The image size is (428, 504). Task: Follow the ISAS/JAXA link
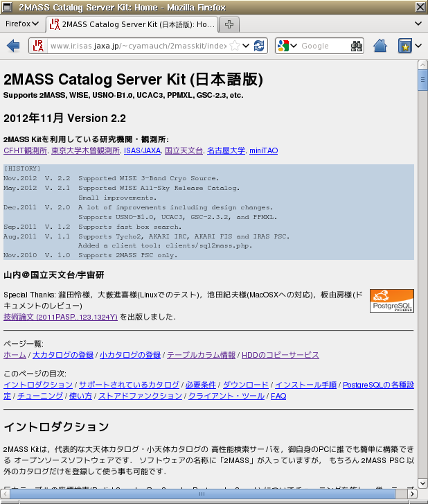tap(142, 150)
